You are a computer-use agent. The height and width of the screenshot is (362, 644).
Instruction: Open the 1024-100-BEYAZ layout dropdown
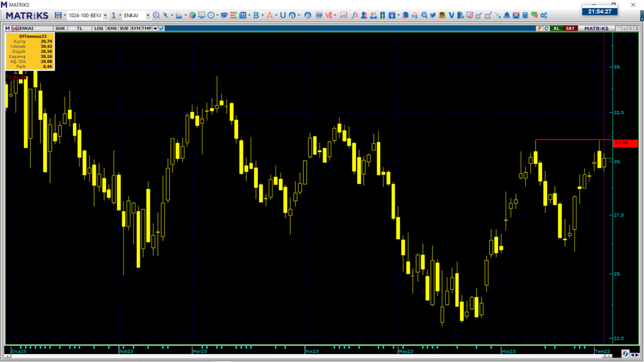tap(104, 15)
